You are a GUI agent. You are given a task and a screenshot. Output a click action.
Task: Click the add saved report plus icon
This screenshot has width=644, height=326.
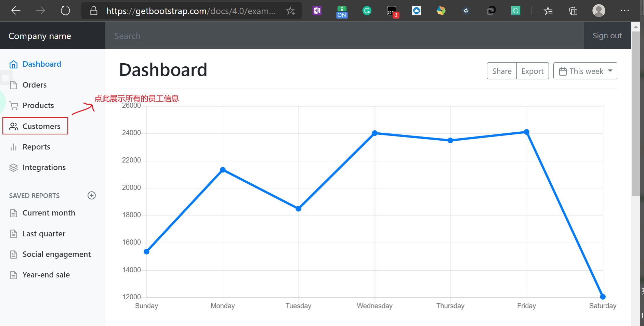point(92,195)
